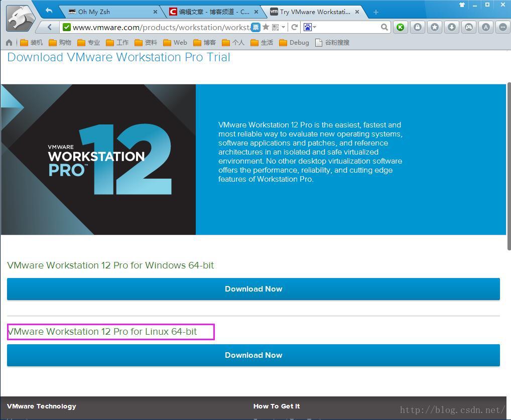The width and height of the screenshot is (511, 420).
Task: Click the How To Get It footer heading
Action: tap(277, 406)
